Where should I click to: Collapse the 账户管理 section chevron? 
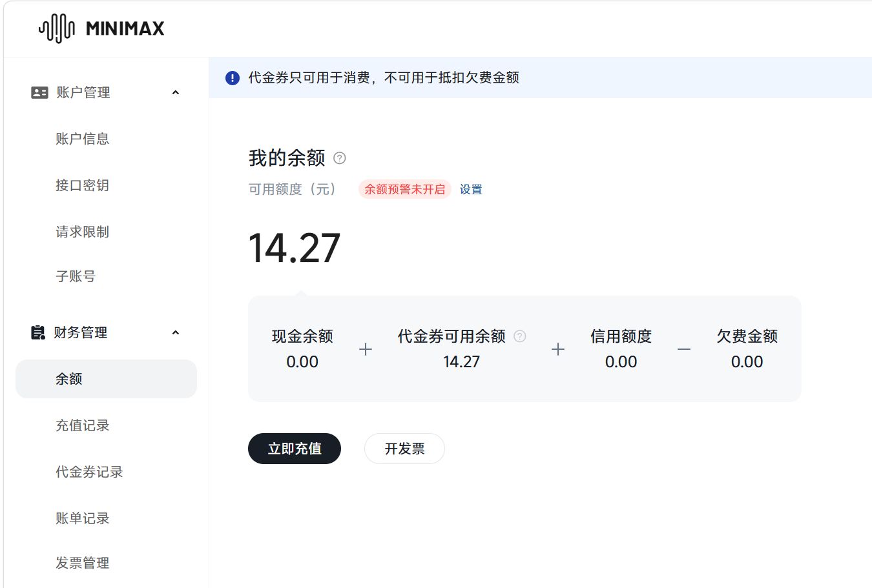pos(176,93)
